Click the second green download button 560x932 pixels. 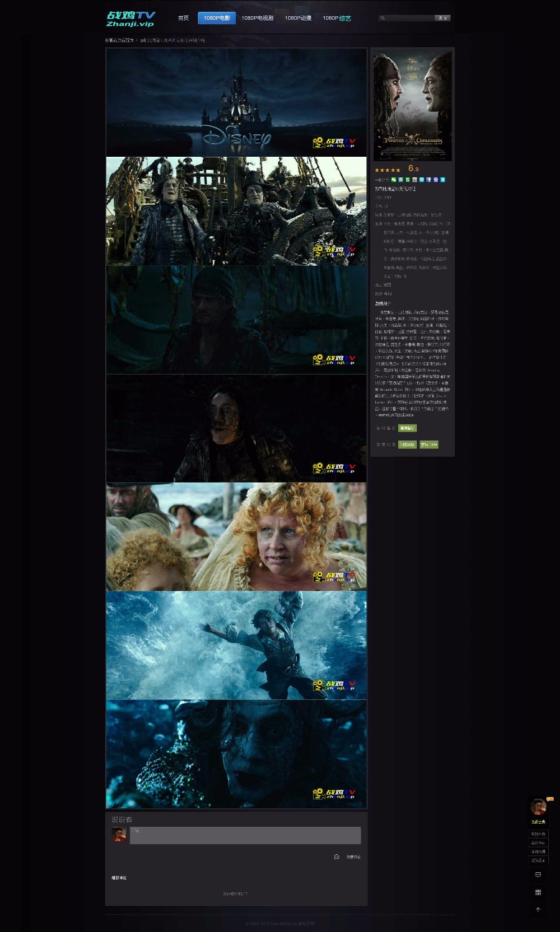429,444
